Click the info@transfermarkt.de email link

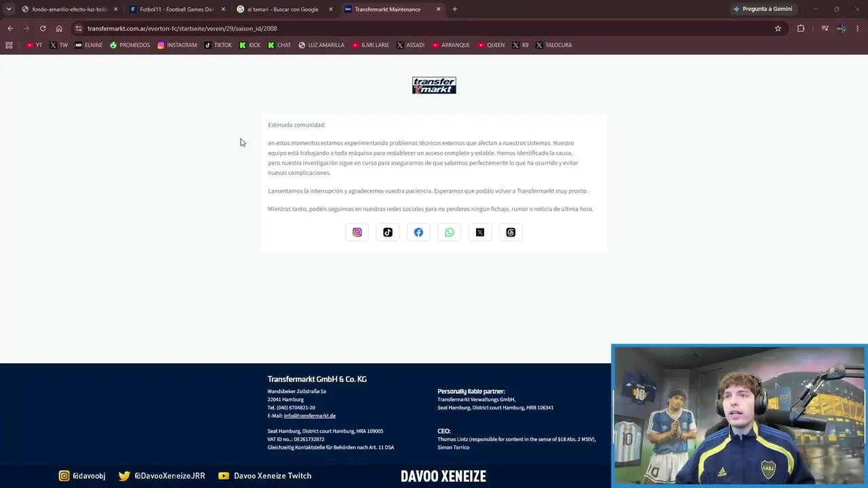click(x=310, y=416)
